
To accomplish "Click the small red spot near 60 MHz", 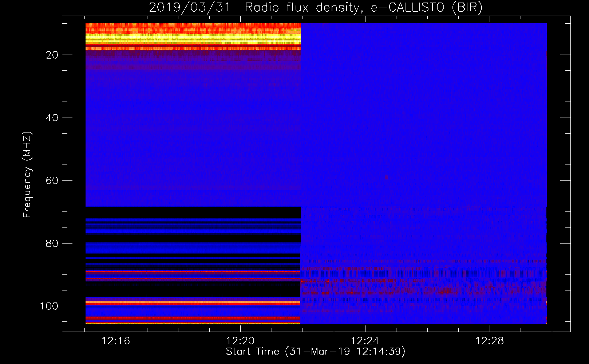I will [386, 177].
